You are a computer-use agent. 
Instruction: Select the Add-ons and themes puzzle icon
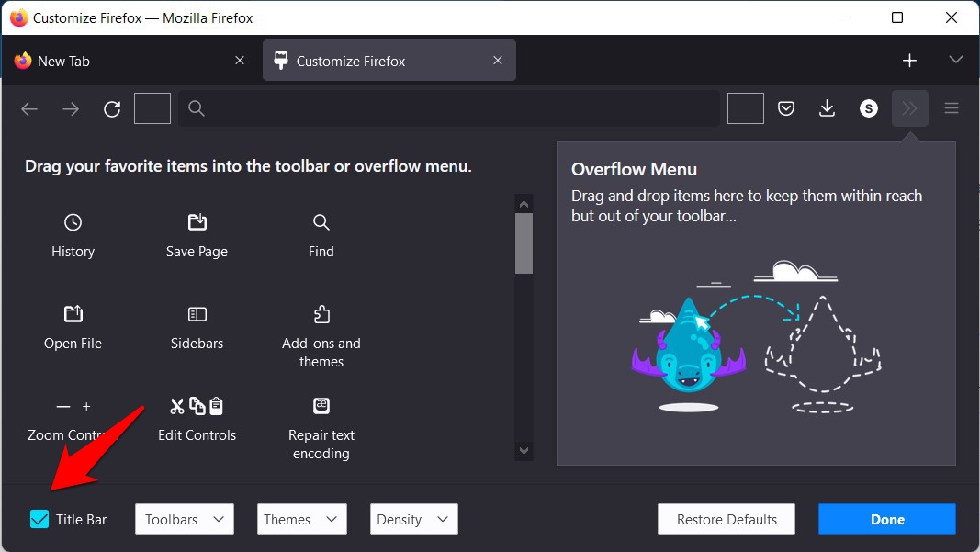pos(321,314)
